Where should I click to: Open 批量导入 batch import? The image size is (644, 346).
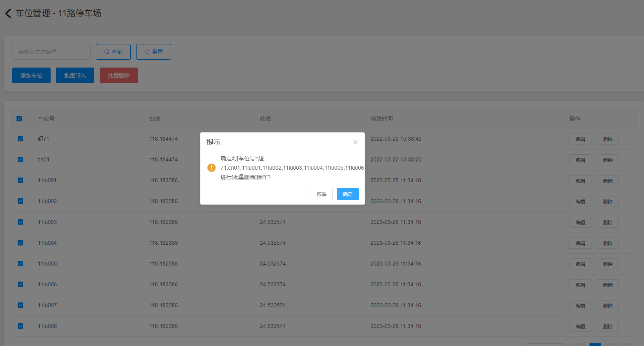pyautogui.click(x=75, y=75)
